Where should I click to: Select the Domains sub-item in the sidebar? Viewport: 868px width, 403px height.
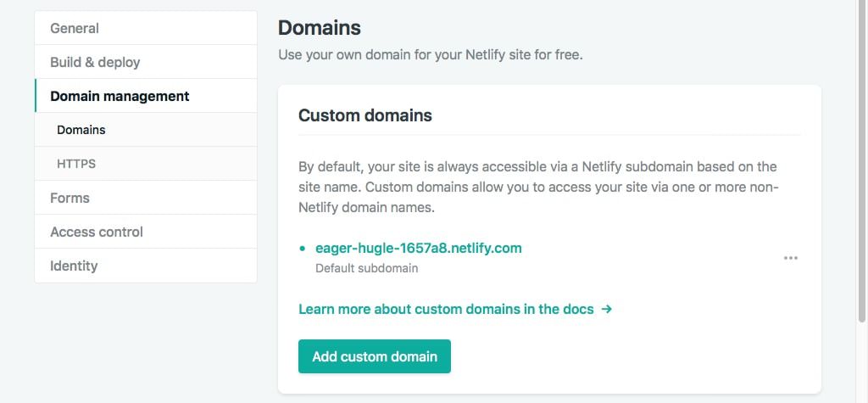(81, 130)
